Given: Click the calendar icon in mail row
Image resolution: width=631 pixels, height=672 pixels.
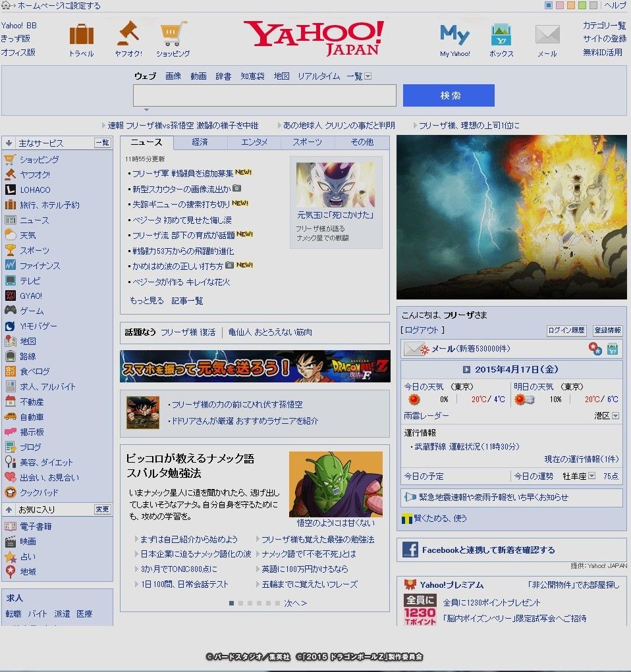Looking at the screenshot, I should [613, 349].
